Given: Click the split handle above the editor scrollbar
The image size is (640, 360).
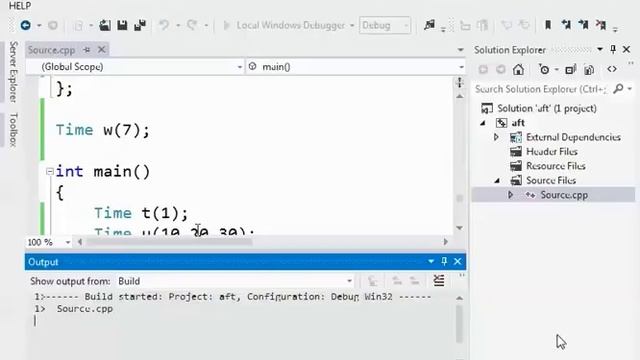Looking at the screenshot, I should point(460,82).
